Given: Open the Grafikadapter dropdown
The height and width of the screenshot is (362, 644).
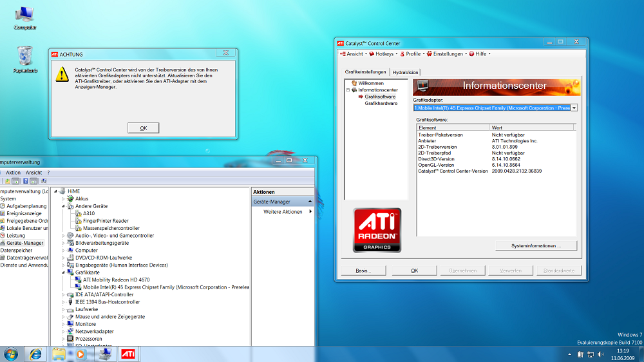Looking at the screenshot, I should pyautogui.click(x=574, y=108).
